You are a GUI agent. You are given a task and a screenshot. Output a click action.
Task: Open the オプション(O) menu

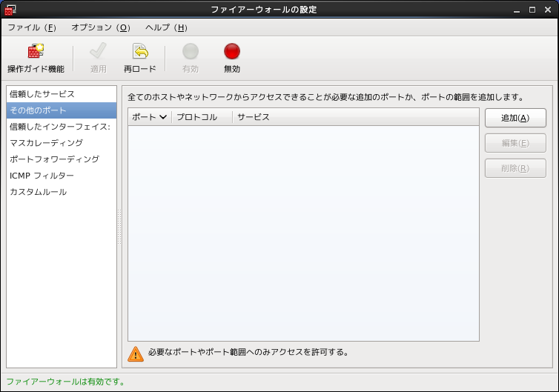(101, 27)
